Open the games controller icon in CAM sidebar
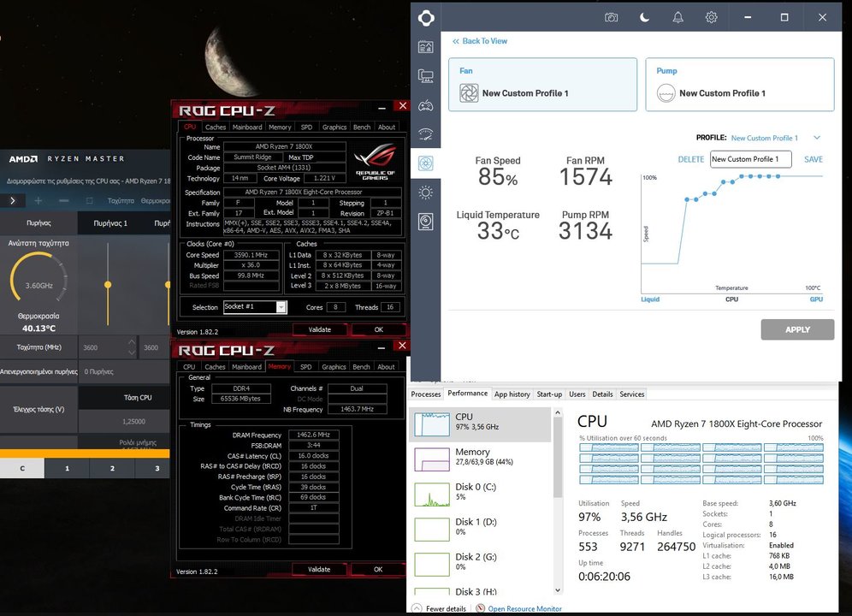The height and width of the screenshot is (616, 852). pyautogui.click(x=425, y=105)
